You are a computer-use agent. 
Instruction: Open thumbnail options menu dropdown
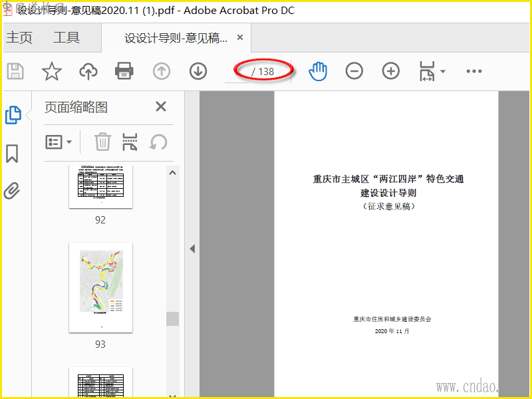pyautogui.click(x=59, y=142)
